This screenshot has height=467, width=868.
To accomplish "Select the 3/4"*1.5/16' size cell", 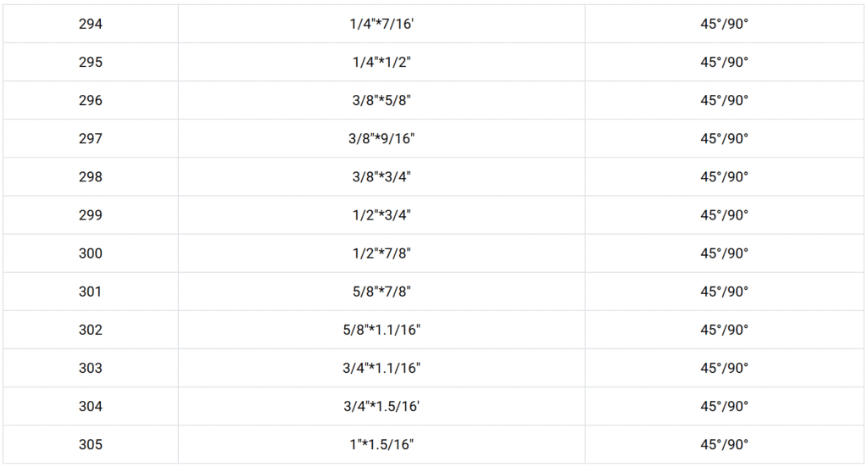I will pyautogui.click(x=381, y=406).
